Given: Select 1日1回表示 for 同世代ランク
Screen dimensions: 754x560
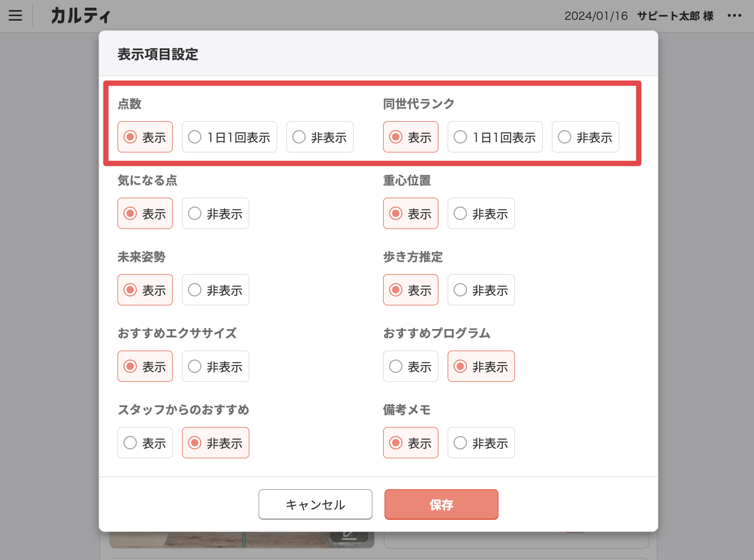Looking at the screenshot, I should [x=495, y=137].
